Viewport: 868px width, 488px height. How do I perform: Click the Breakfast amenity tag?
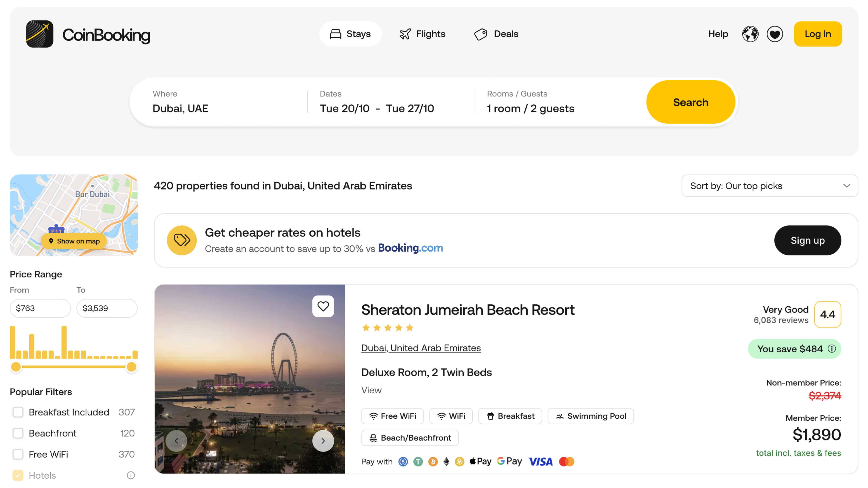point(510,416)
